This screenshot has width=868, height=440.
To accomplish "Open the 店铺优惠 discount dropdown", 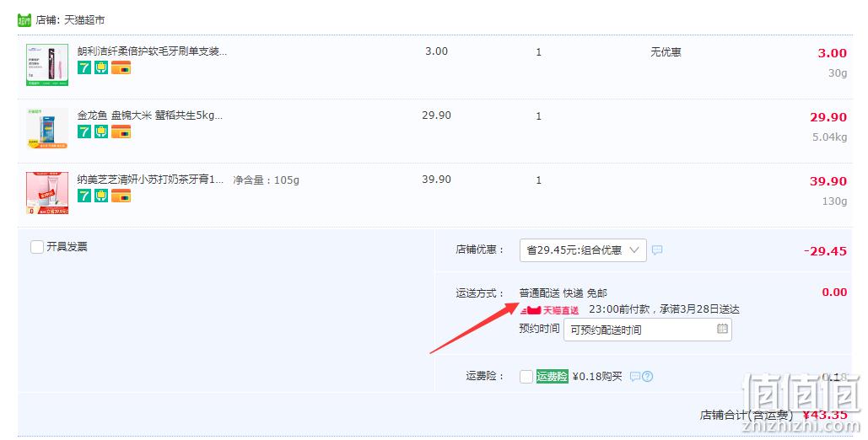I will (583, 250).
